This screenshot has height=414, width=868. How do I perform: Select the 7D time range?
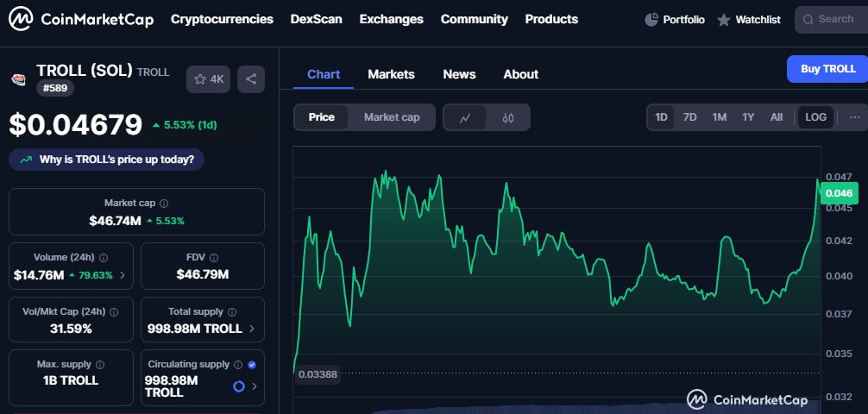pyautogui.click(x=689, y=117)
